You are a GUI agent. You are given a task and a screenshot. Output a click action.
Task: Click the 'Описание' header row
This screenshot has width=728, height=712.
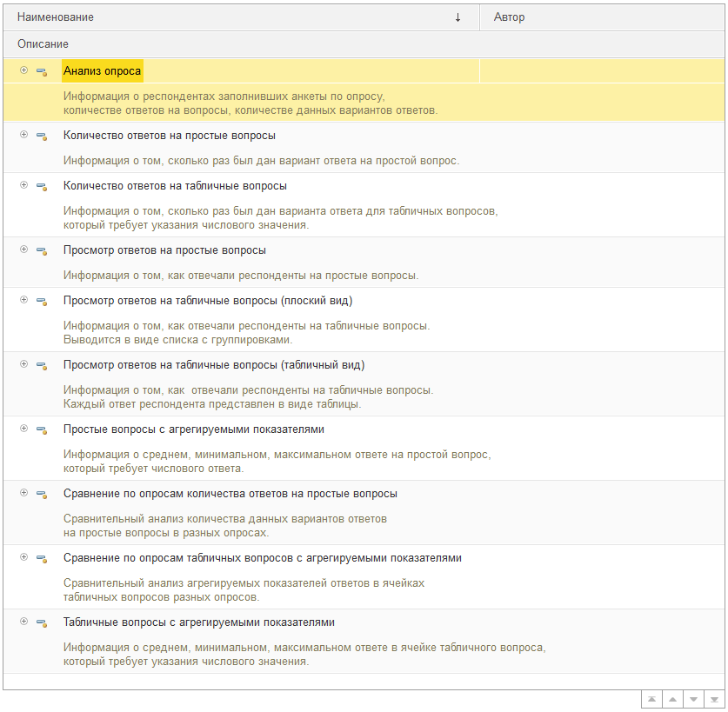point(43,43)
